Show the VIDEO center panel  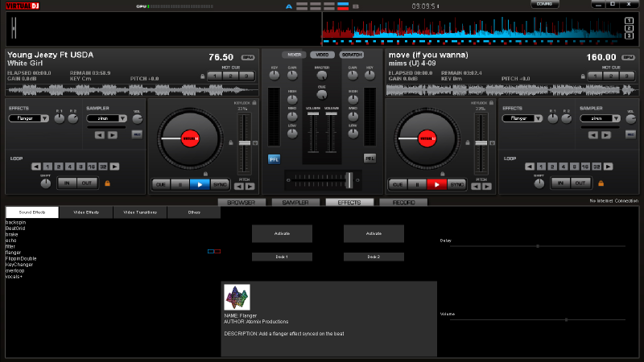[323, 55]
